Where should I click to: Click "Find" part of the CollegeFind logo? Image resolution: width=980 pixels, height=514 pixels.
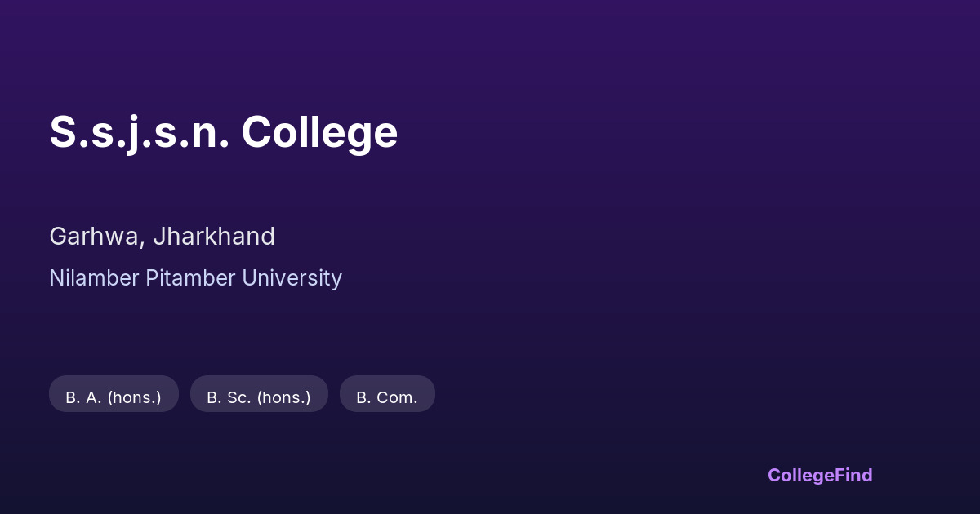(853, 475)
